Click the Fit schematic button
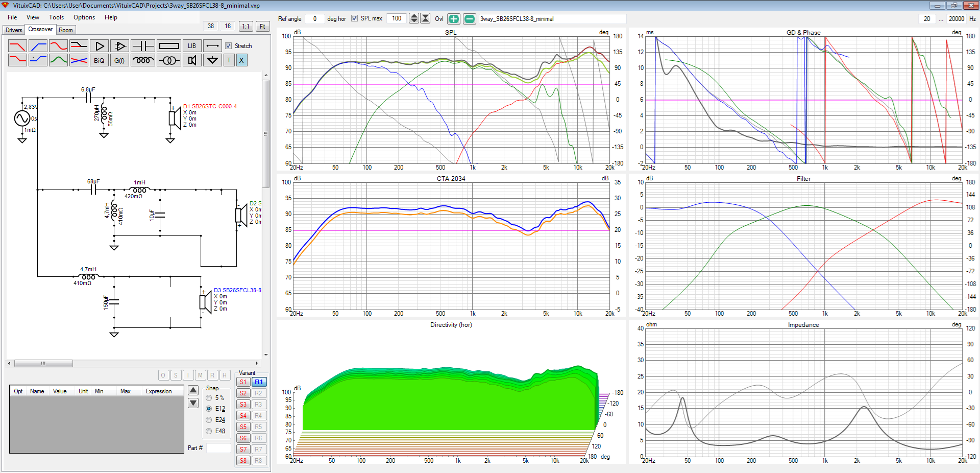 point(262,26)
